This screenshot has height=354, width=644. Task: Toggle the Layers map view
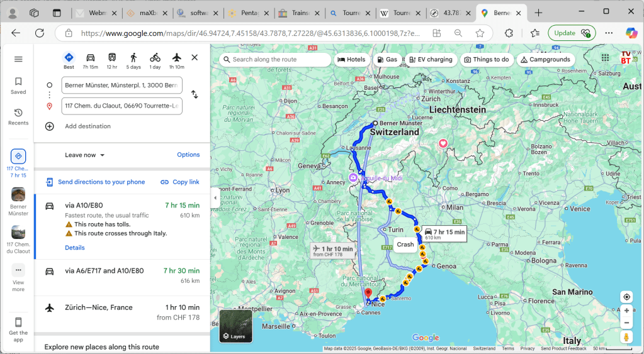(235, 326)
